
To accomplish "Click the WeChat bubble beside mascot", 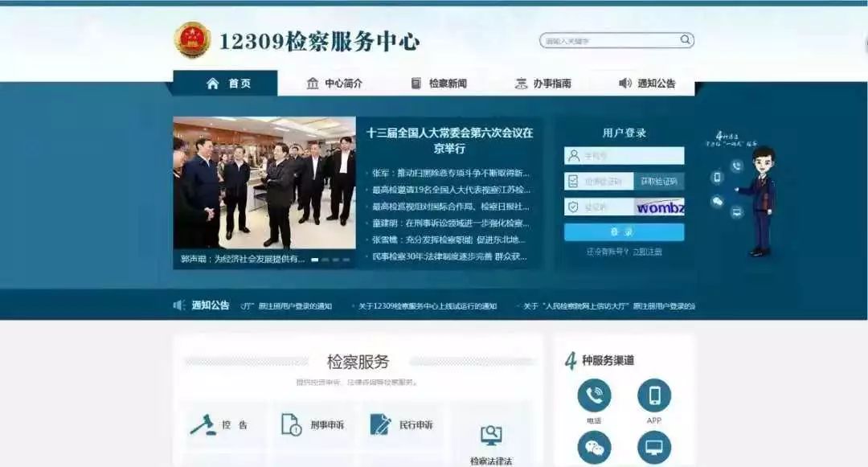I will coord(718,202).
